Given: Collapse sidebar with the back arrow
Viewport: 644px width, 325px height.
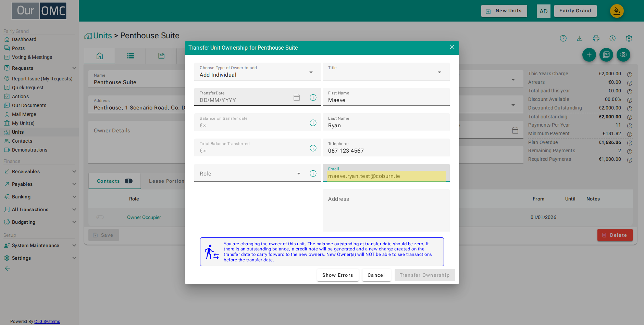Looking at the screenshot, I should [x=8, y=268].
